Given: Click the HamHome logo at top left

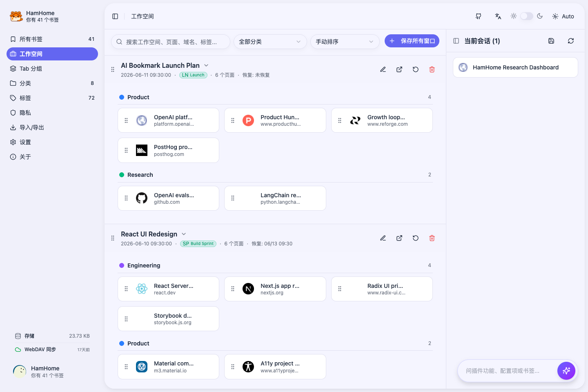Looking at the screenshot, I should 16,16.
